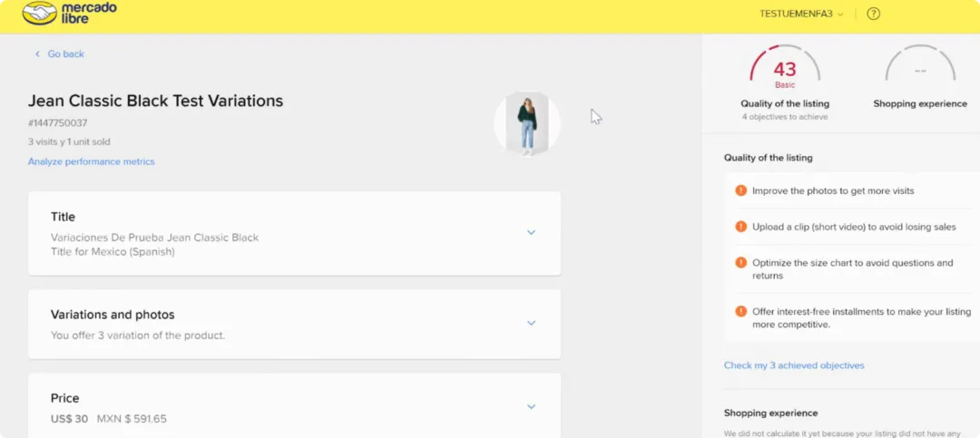Open the TESTUEMENFA3 account dropdown

coord(800,14)
